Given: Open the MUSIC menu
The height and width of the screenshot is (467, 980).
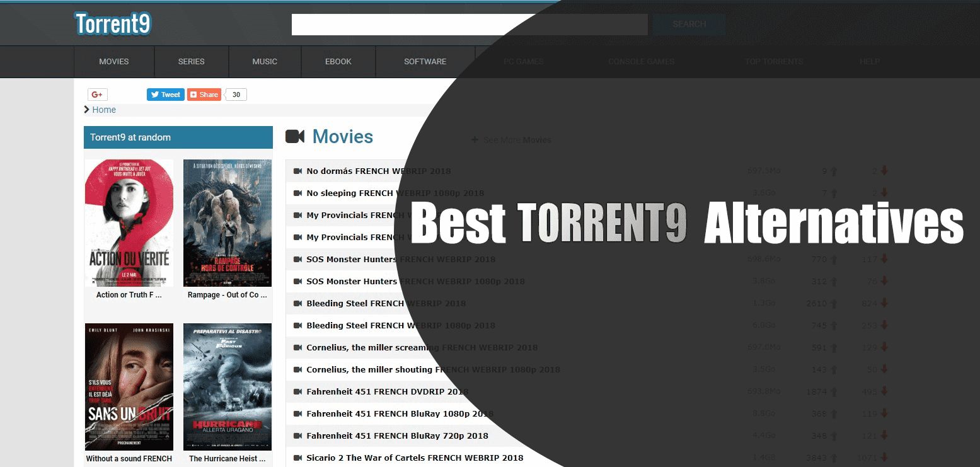Looking at the screenshot, I should (265, 62).
